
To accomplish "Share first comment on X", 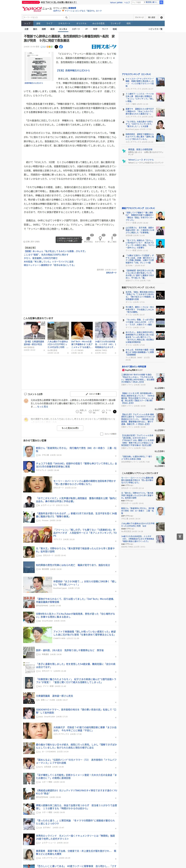I will (x=114, y=411).
